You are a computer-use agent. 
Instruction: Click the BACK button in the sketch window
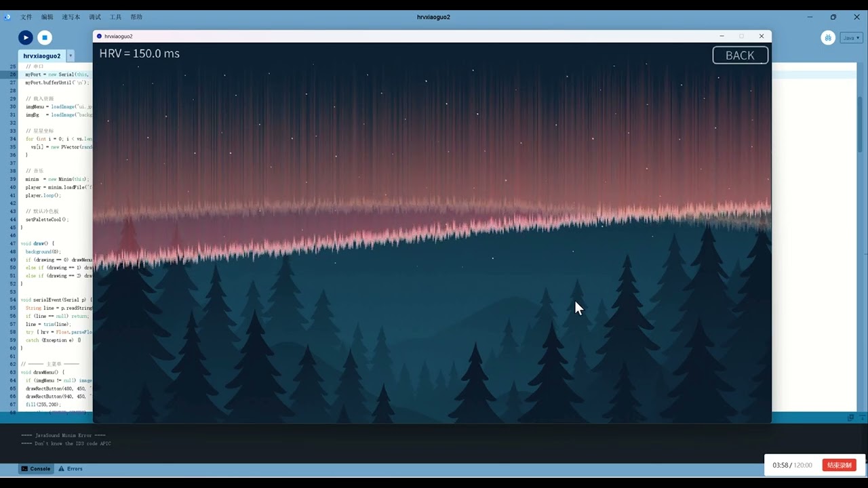point(740,56)
